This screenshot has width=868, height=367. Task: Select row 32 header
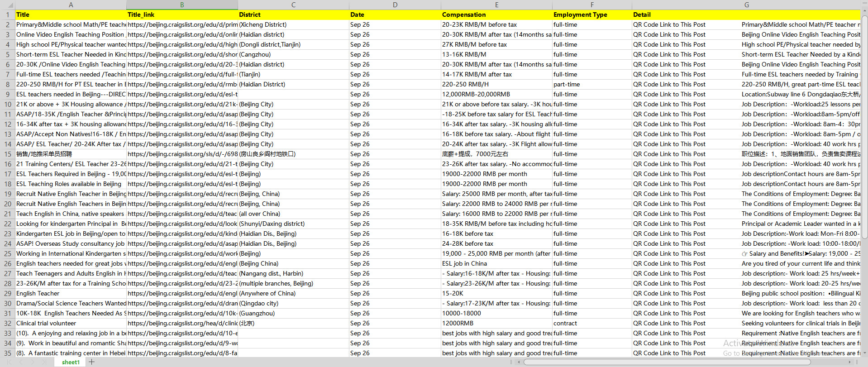8,323
